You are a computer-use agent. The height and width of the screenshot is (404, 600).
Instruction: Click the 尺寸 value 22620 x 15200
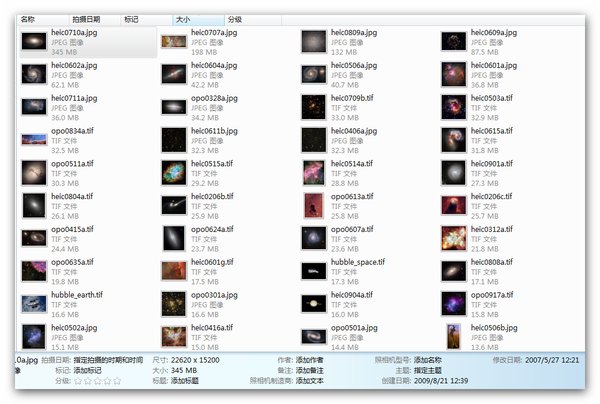[x=195, y=360]
